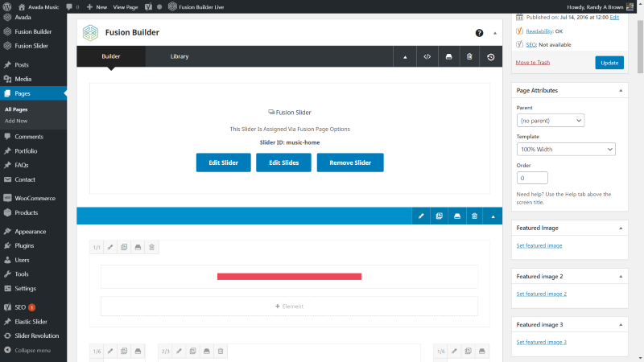
Task: Click Set featured image 2 link
Action: click(x=541, y=294)
